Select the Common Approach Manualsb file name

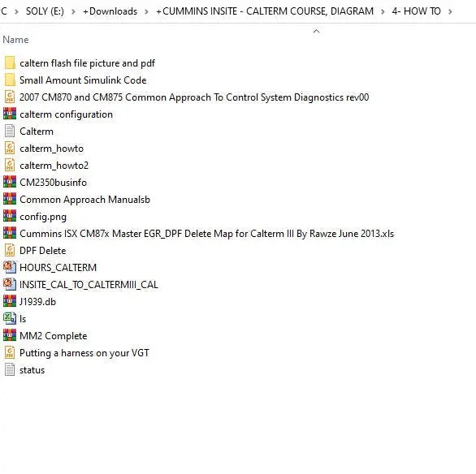coord(85,200)
